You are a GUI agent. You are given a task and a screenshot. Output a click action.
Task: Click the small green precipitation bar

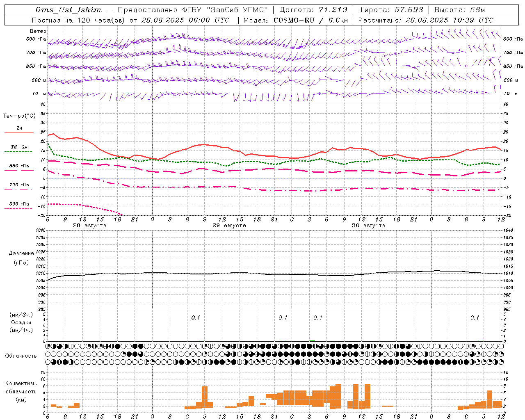coord(312,340)
